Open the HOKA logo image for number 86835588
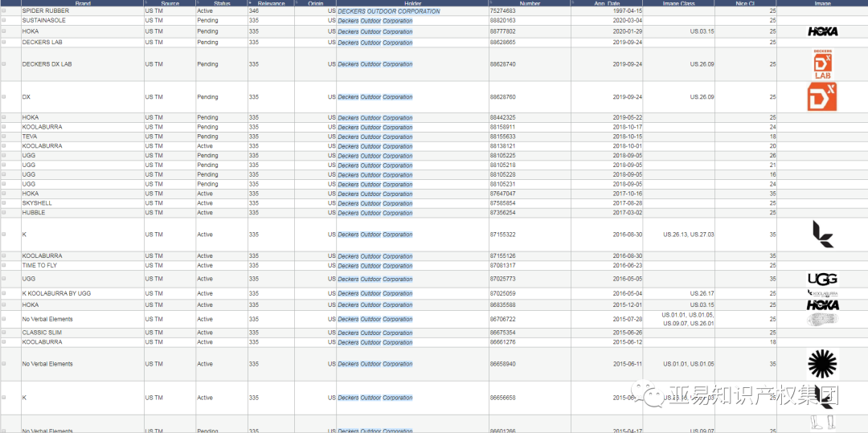Image resolution: width=868 pixels, height=433 pixels. point(823,304)
